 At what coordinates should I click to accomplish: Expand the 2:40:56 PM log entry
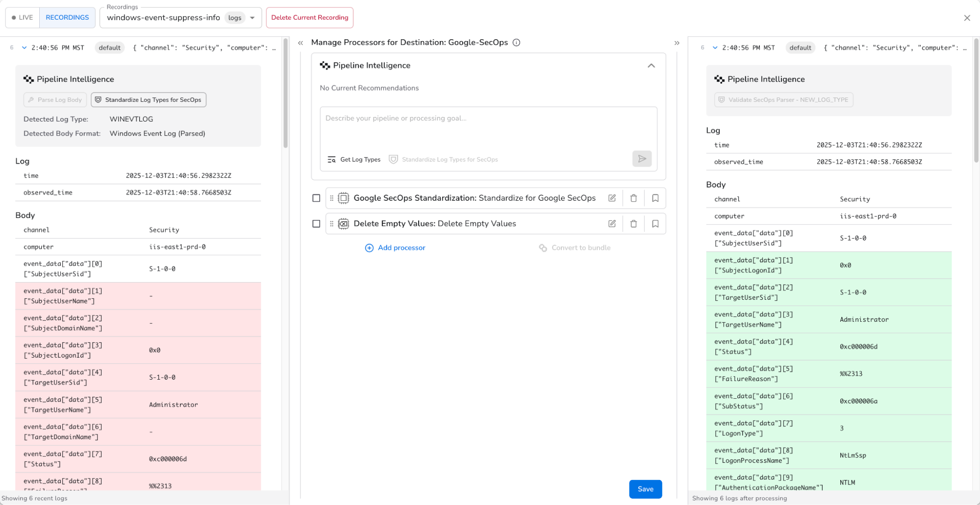tap(24, 48)
